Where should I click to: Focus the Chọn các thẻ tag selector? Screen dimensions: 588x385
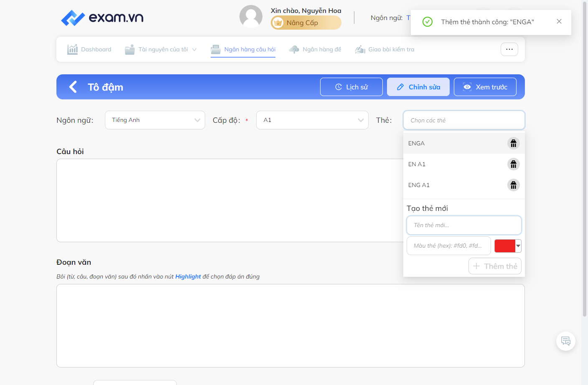click(x=464, y=120)
